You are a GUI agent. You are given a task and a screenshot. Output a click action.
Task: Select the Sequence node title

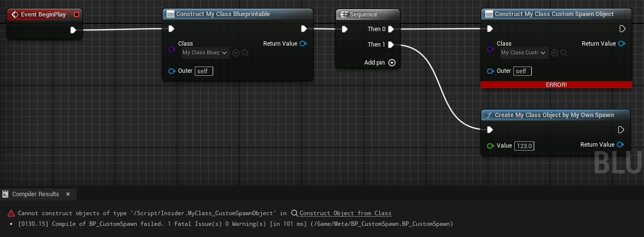point(363,15)
